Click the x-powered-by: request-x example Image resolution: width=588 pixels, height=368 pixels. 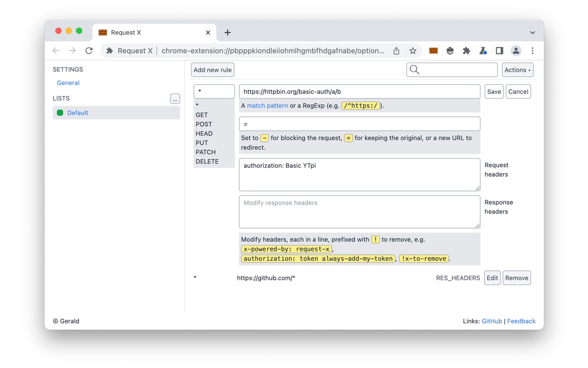point(286,249)
